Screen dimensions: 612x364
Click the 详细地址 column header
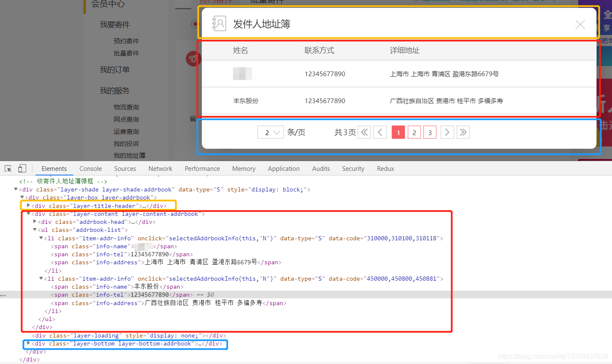[x=405, y=50]
